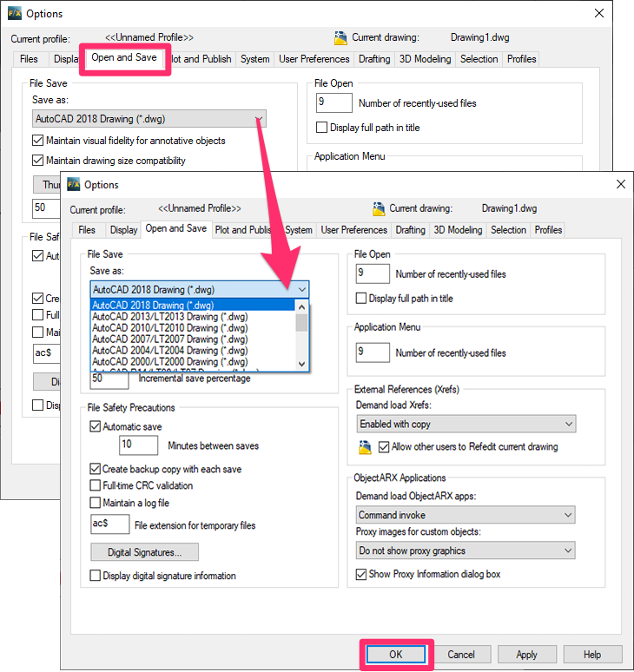Click the F/X icon in front Options title bar
Viewport: 634px width, 672px height.
(73, 185)
